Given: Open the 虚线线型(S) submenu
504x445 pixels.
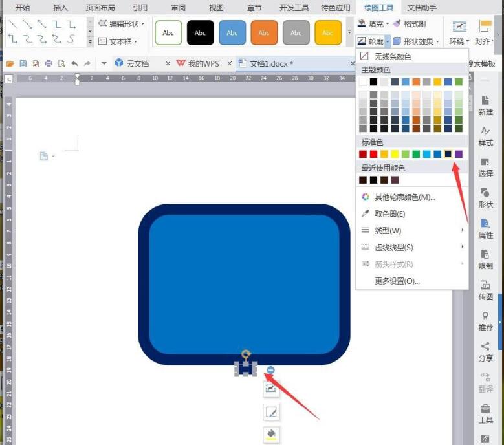Looking at the screenshot, I should (411, 247).
